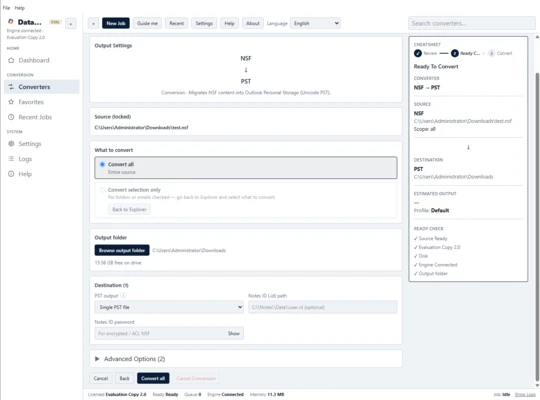
Task: Click the Logs list icon
Action: pos(11,159)
